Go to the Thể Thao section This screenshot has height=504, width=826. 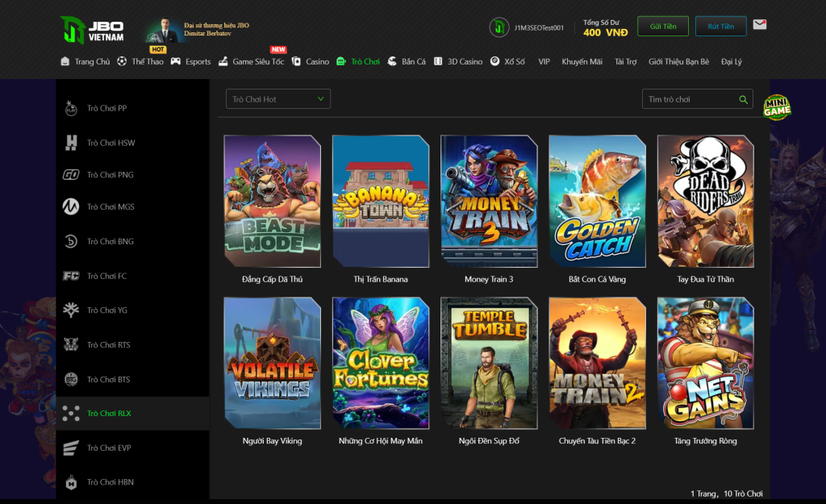[x=148, y=61]
